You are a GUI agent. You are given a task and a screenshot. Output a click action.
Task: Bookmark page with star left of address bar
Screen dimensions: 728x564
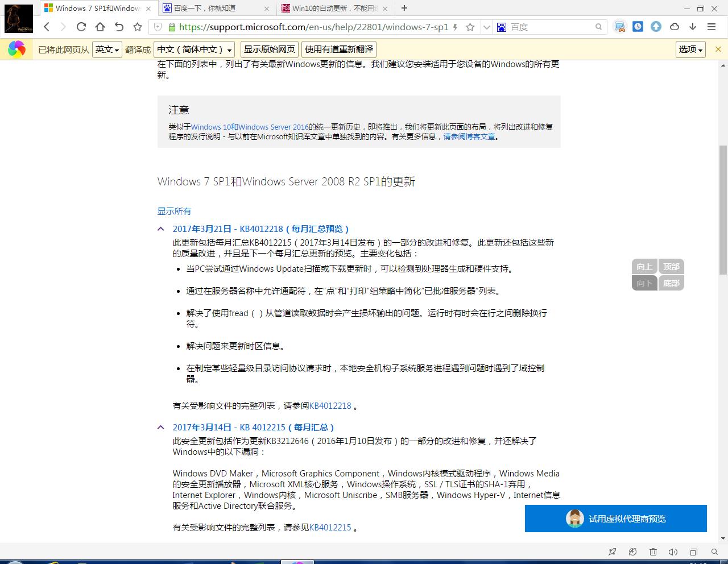point(138,27)
